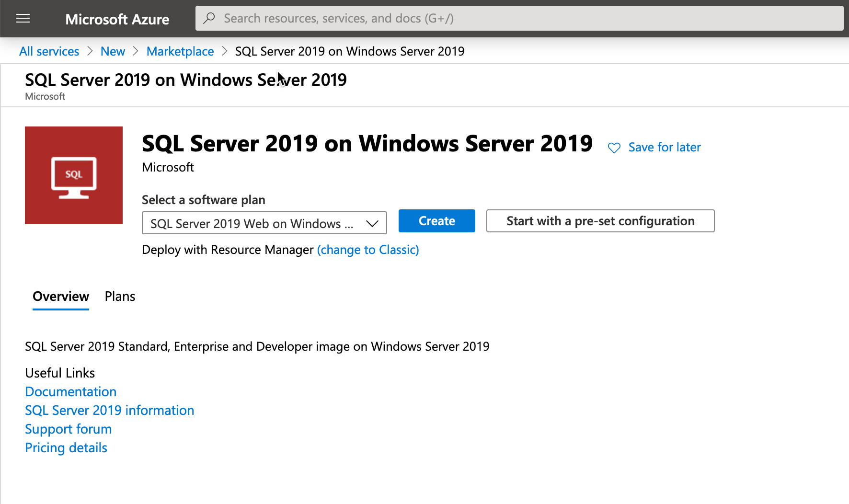Open the Pricing details link
Viewport: 849px width, 504px height.
pos(66,447)
